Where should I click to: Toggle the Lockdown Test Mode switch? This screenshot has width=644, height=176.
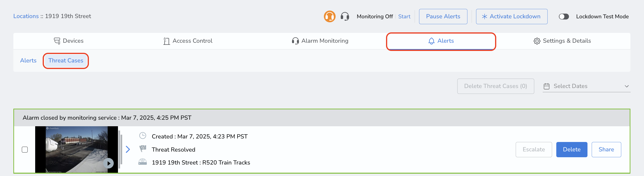click(564, 16)
